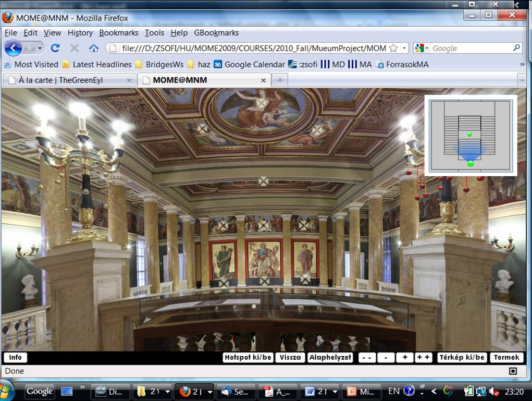Bookmark this page with the star icon
This screenshot has width=532, height=401.
coord(393,48)
